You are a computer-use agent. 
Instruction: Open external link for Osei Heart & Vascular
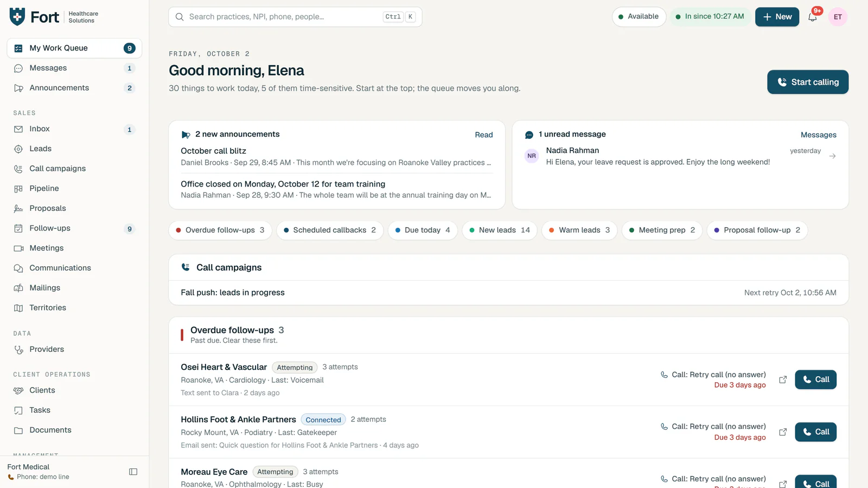783,380
